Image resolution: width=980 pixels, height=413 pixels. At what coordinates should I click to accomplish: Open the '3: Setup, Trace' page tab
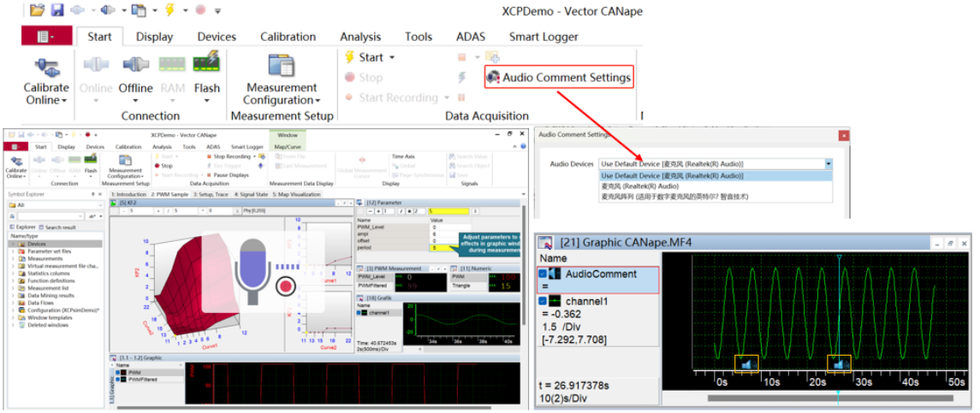(x=212, y=194)
